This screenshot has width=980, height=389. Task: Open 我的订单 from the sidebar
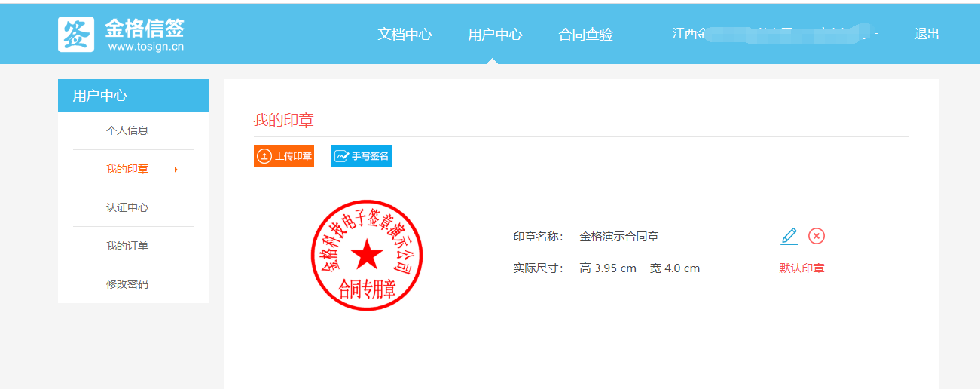127,246
